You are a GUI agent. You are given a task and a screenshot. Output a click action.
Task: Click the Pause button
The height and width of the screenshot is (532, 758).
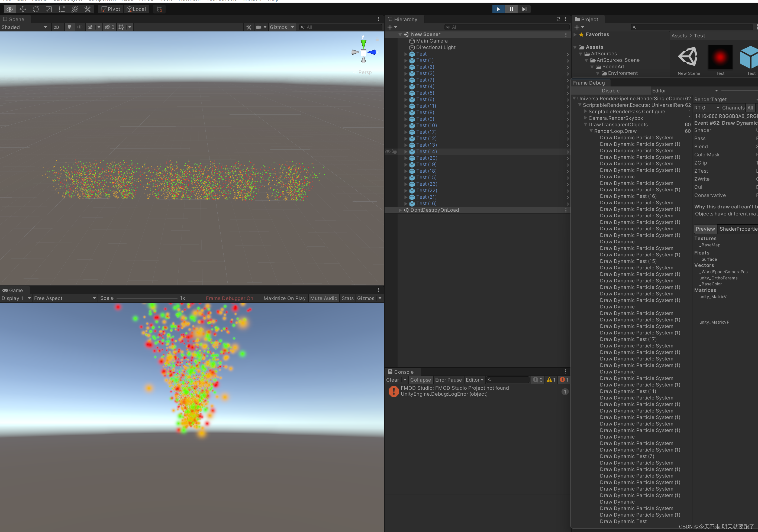511,9
